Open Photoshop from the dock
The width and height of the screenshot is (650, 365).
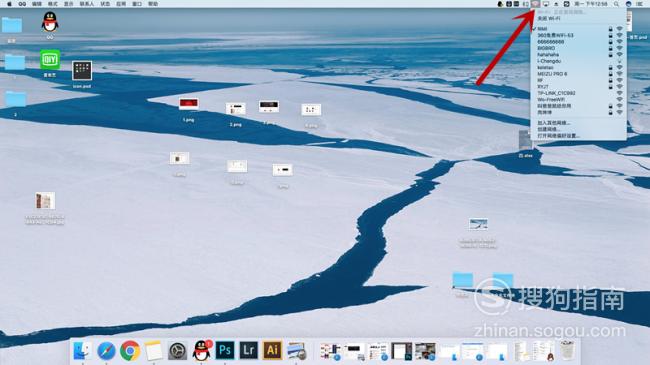(225, 350)
